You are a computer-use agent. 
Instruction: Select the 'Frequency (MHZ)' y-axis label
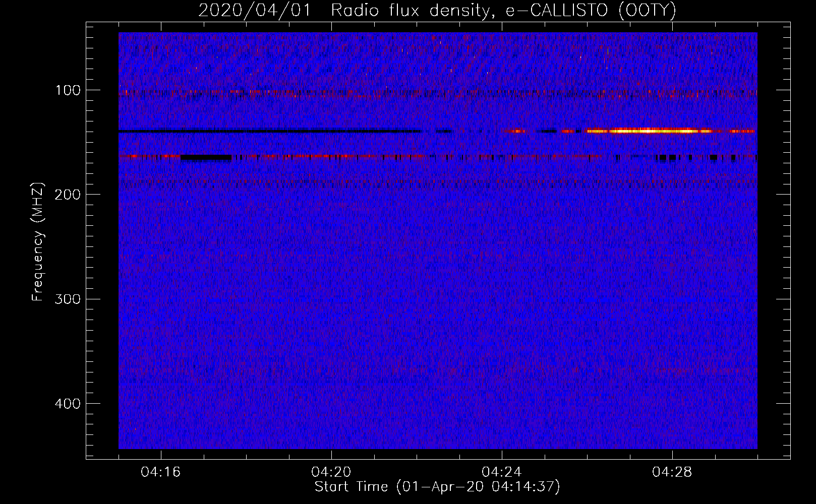click(38, 242)
